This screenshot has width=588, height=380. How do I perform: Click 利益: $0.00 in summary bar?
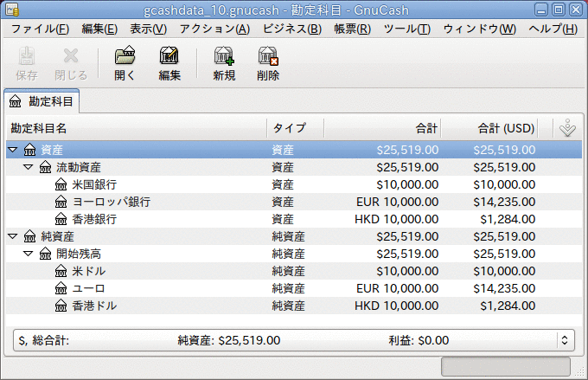tap(419, 340)
